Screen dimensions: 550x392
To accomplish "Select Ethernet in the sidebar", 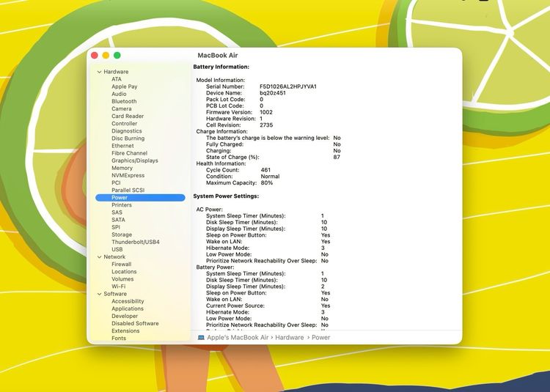I will 122,146.
